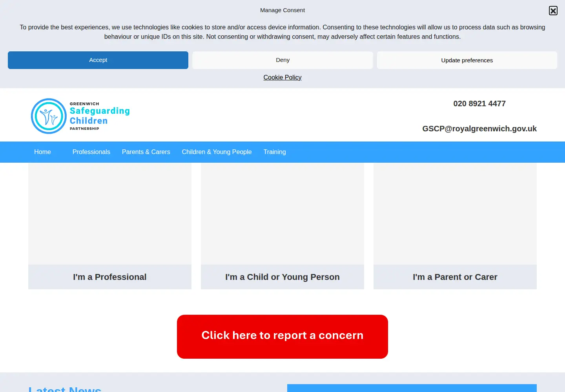Go to the Home menu item
Image resolution: width=565 pixels, height=392 pixels.
pyautogui.click(x=42, y=152)
